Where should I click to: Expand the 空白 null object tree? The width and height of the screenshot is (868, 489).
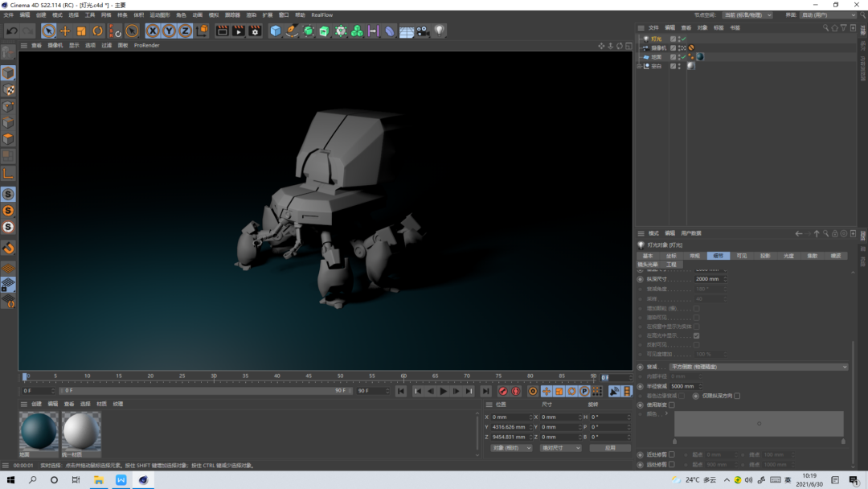tap(640, 66)
